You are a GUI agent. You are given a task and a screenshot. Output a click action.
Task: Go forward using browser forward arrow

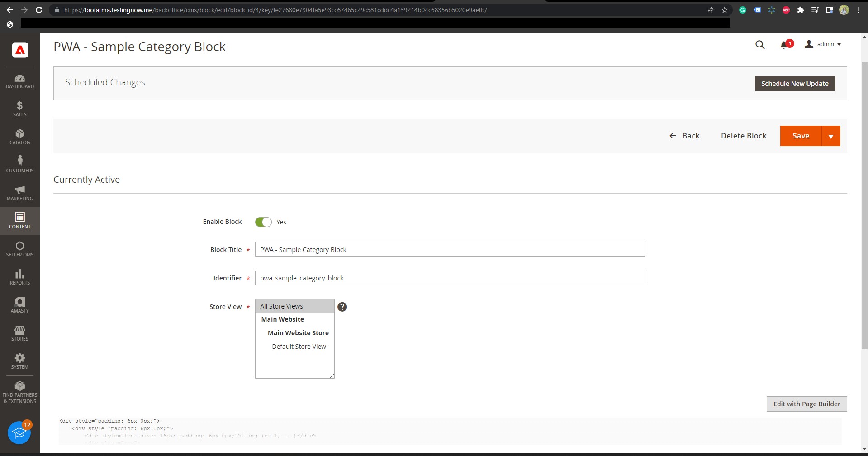click(24, 10)
